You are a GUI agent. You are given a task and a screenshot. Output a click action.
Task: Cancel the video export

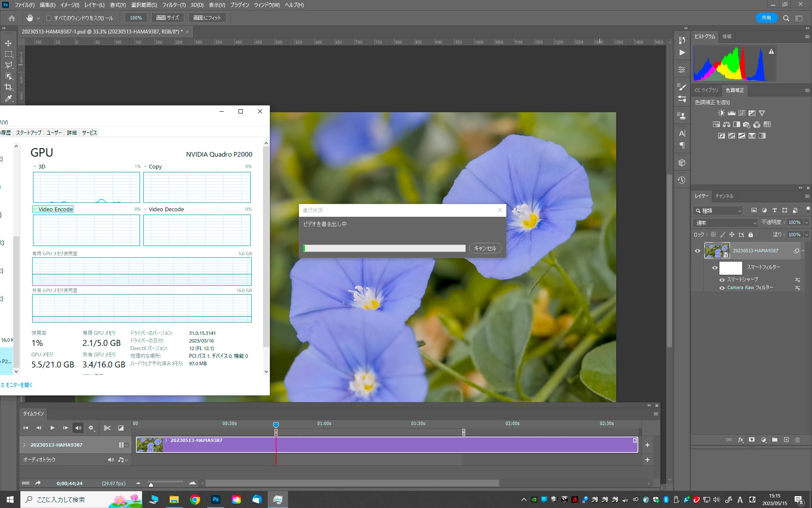(x=485, y=248)
